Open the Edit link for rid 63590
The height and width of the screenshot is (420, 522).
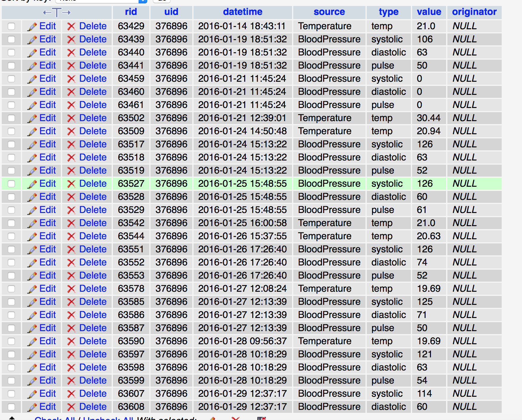coord(47,341)
